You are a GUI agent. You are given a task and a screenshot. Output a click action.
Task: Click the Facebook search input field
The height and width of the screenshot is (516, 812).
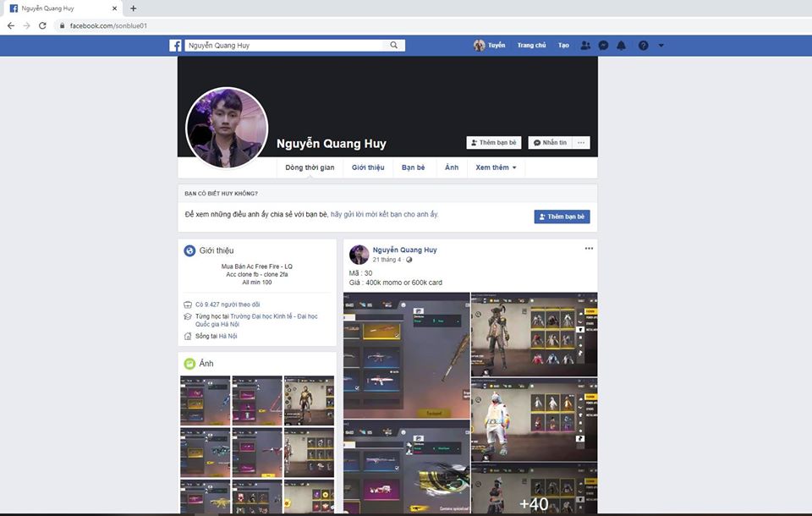(284, 46)
